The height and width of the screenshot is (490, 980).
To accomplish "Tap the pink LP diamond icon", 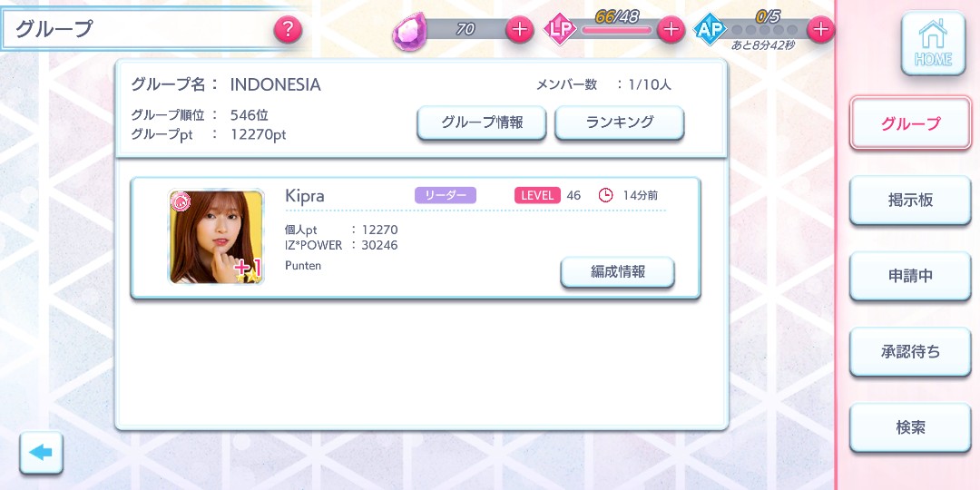I will point(559,29).
